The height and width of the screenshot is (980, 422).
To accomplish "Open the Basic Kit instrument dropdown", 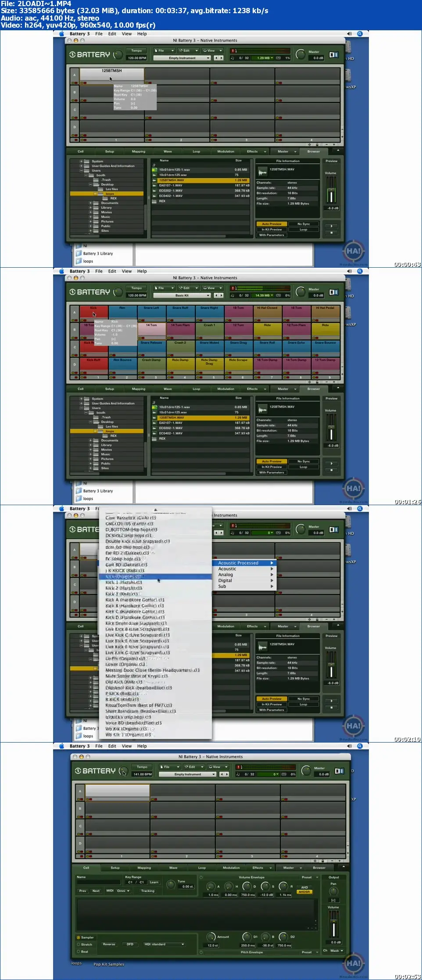I will pos(182,295).
